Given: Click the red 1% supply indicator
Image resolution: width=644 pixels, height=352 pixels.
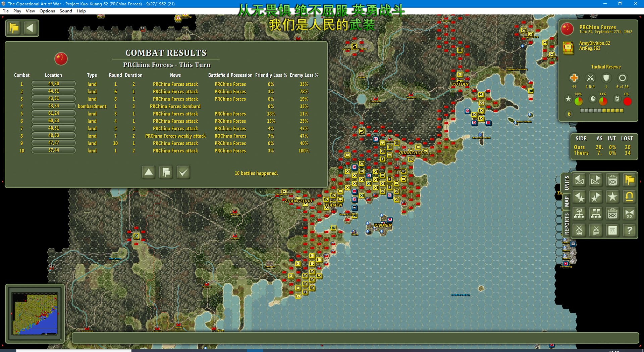Looking at the screenshot, I should (627, 101).
